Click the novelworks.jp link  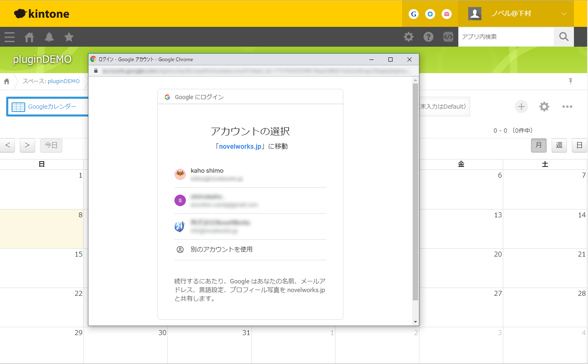[x=240, y=146]
